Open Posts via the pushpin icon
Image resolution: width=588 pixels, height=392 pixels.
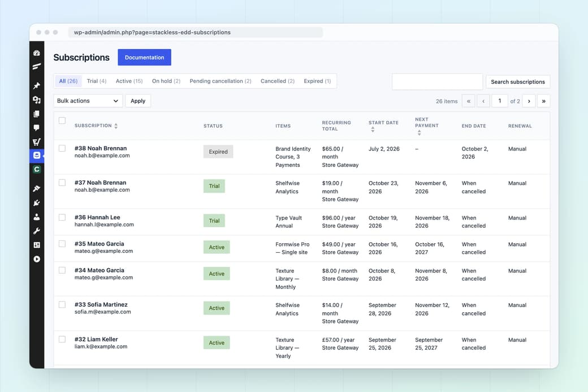coord(37,86)
